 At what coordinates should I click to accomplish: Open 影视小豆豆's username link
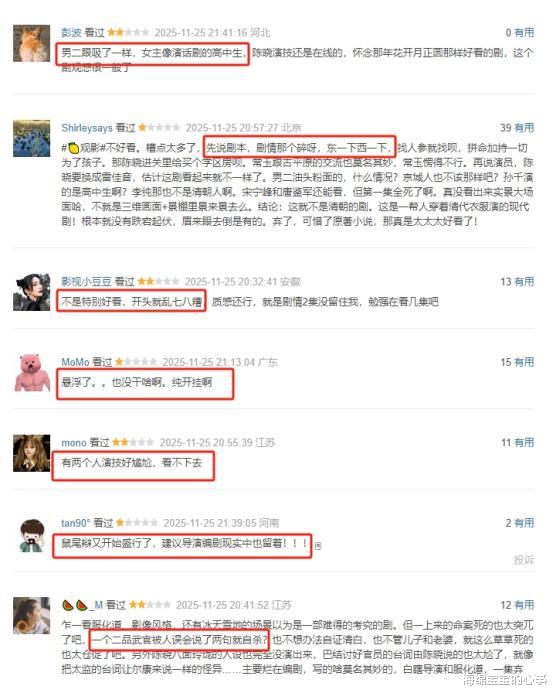click(x=86, y=282)
